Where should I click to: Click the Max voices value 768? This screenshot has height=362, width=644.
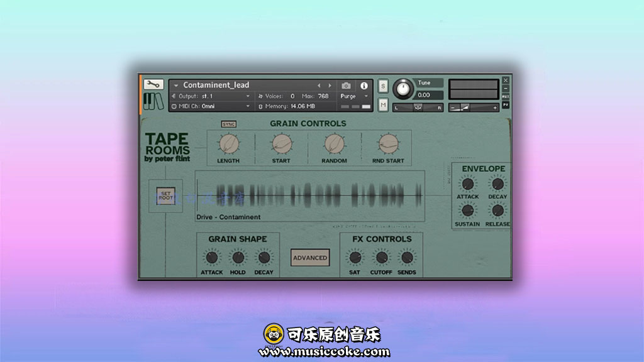click(x=323, y=96)
